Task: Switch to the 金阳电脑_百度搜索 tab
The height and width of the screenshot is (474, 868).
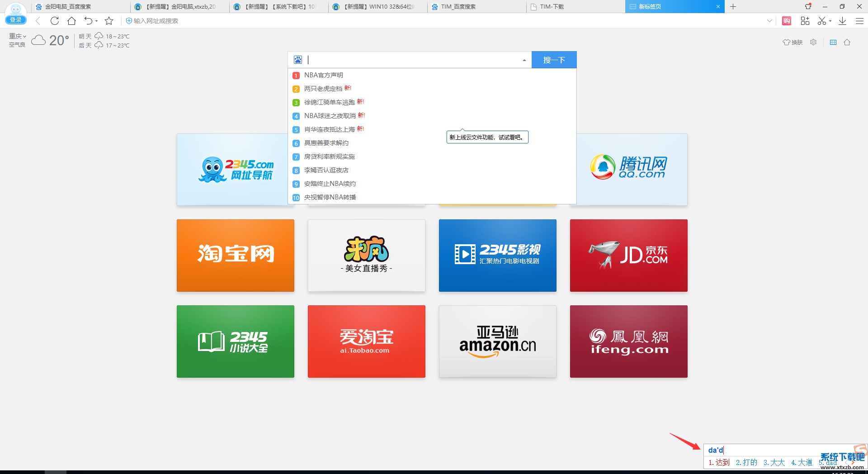Action: click(68, 7)
